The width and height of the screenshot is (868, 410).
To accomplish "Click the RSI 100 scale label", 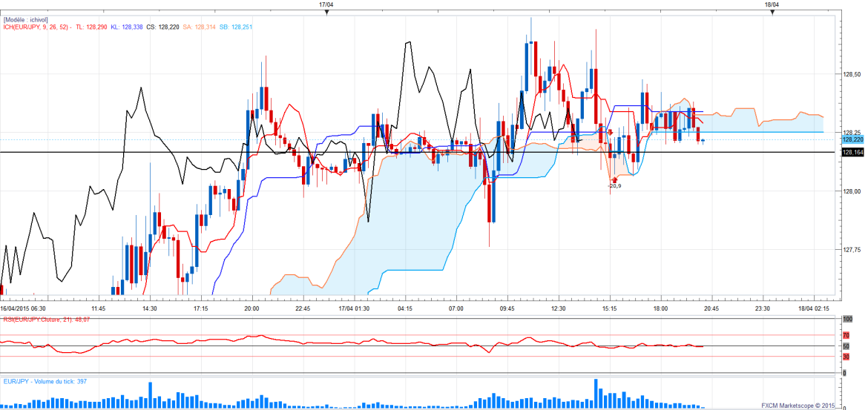I will (847, 320).
